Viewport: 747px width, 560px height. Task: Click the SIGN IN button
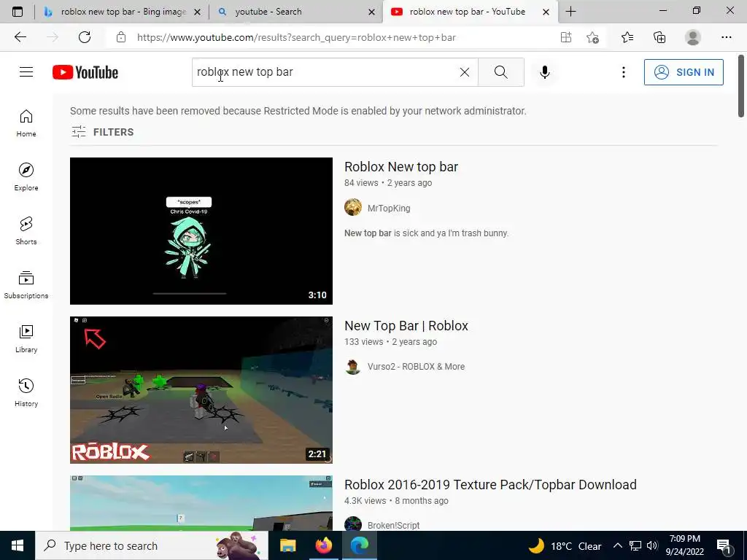pyautogui.click(x=684, y=72)
